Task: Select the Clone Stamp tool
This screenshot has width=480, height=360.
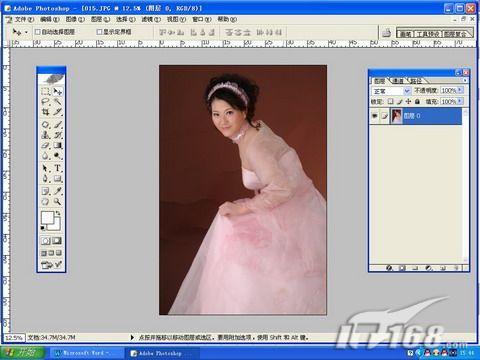Action: [x=46, y=135]
